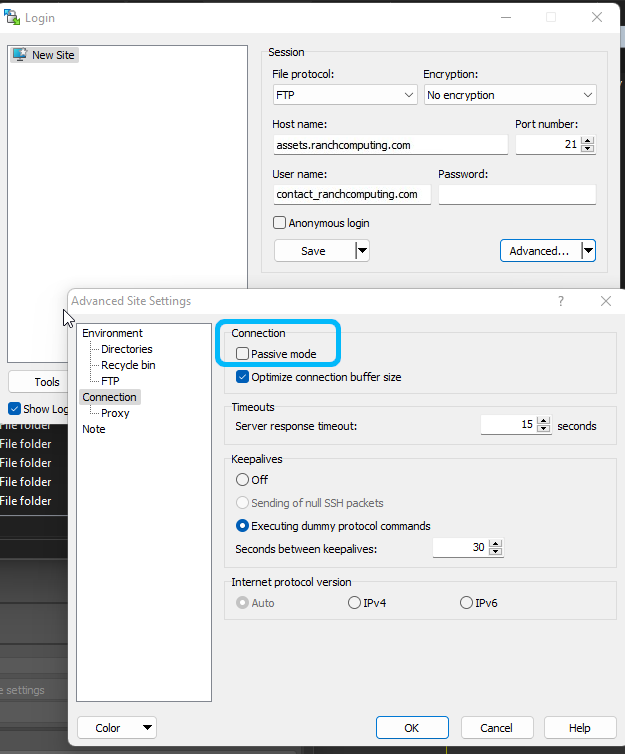
Task: Select Executing dummy protocol commands option
Action: pos(242,526)
